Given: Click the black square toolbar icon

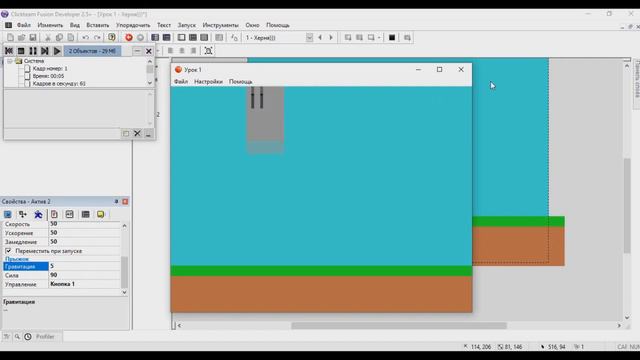Looking at the screenshot, I should pyautogui.click(x=392, y=38).
